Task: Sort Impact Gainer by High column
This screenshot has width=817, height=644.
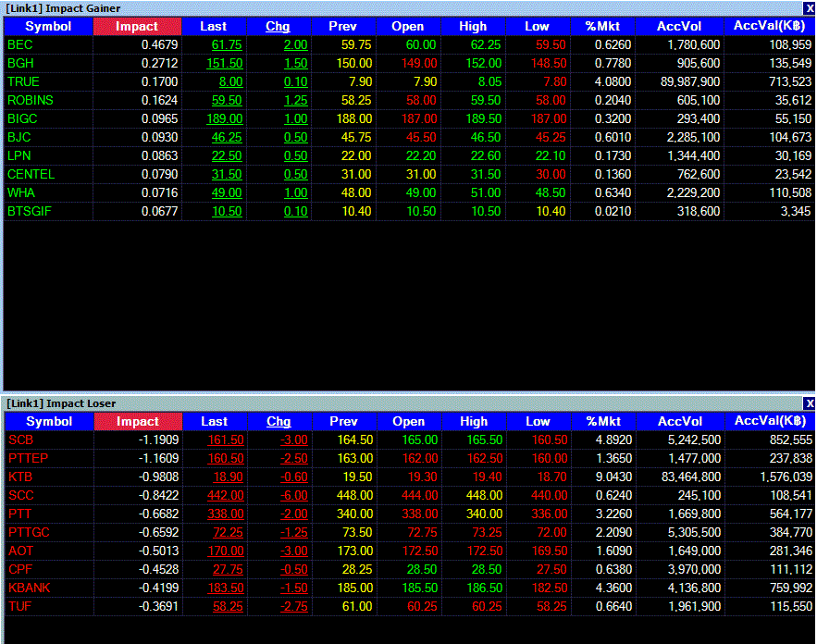Action: [x=473, y=27]
